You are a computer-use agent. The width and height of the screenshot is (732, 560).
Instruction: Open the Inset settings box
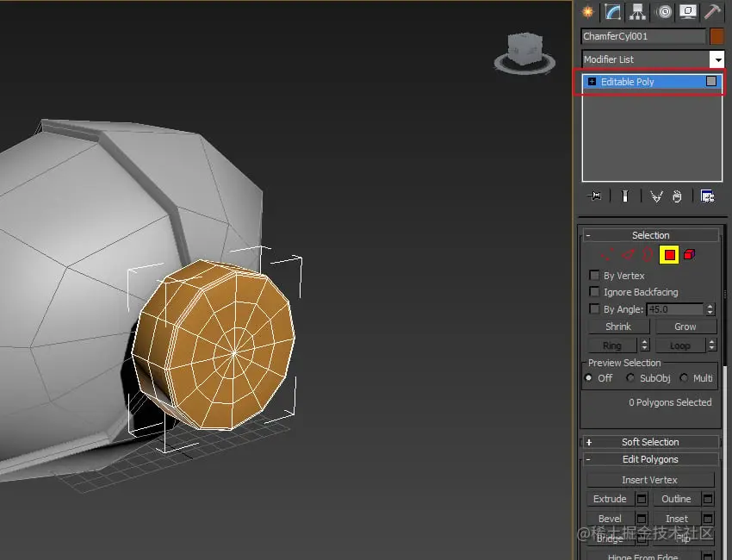(708, 519)
